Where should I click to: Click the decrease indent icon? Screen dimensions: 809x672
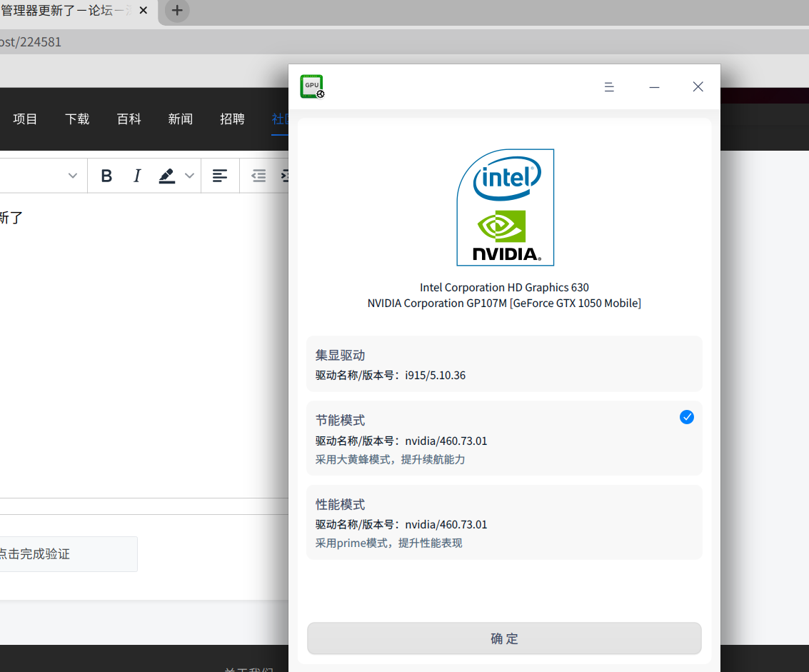pyautogui.click(x=258, y=176)
